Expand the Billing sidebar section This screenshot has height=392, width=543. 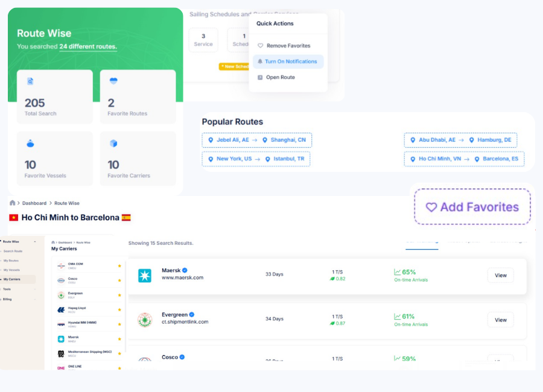click(x=35, y=299)
